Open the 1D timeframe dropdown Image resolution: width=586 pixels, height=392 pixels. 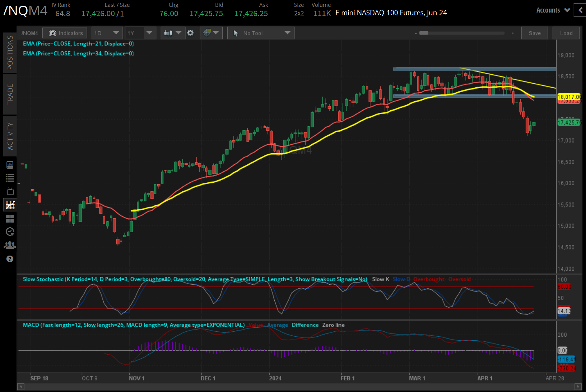click(x=107, y=33)
